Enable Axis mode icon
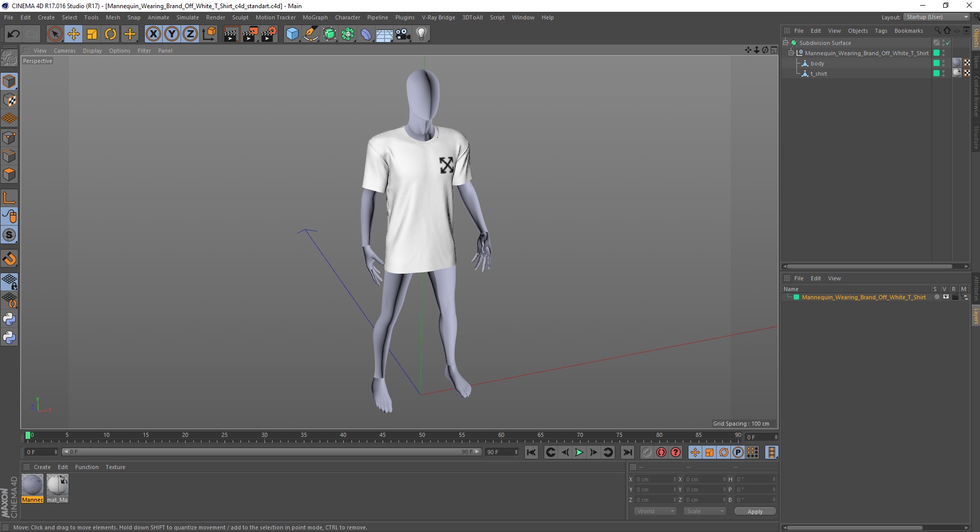This screenshot has width=980, height=532. tap(9, 198)
